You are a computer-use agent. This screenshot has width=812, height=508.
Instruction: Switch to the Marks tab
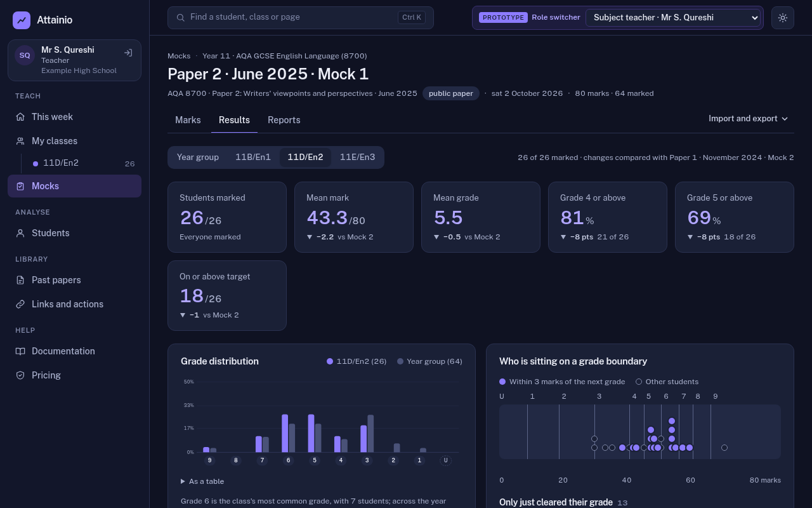[x=188, y=120]
